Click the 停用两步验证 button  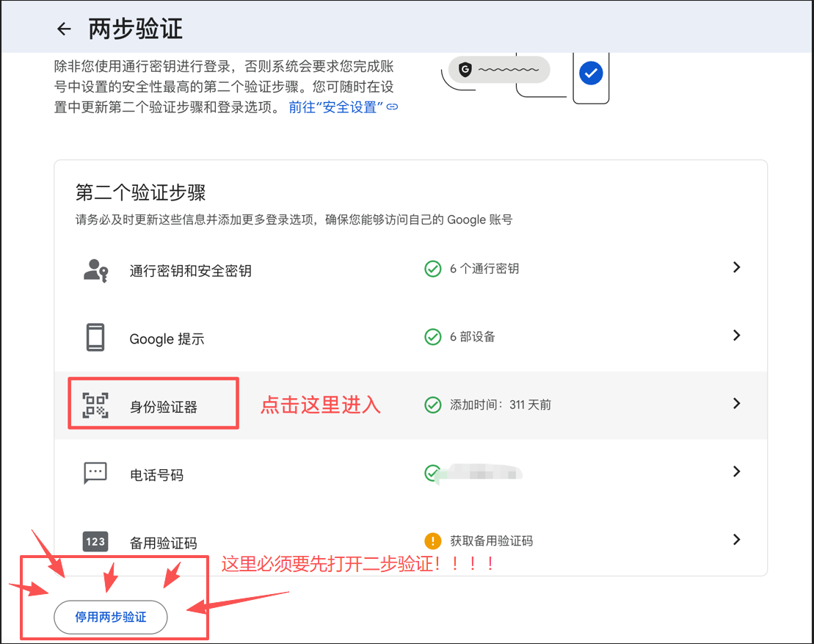click(111, 617)
